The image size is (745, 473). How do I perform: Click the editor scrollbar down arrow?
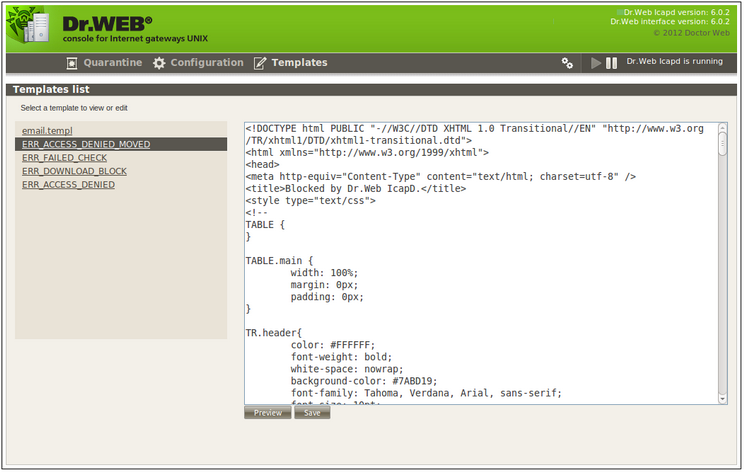tap(723, 399)
